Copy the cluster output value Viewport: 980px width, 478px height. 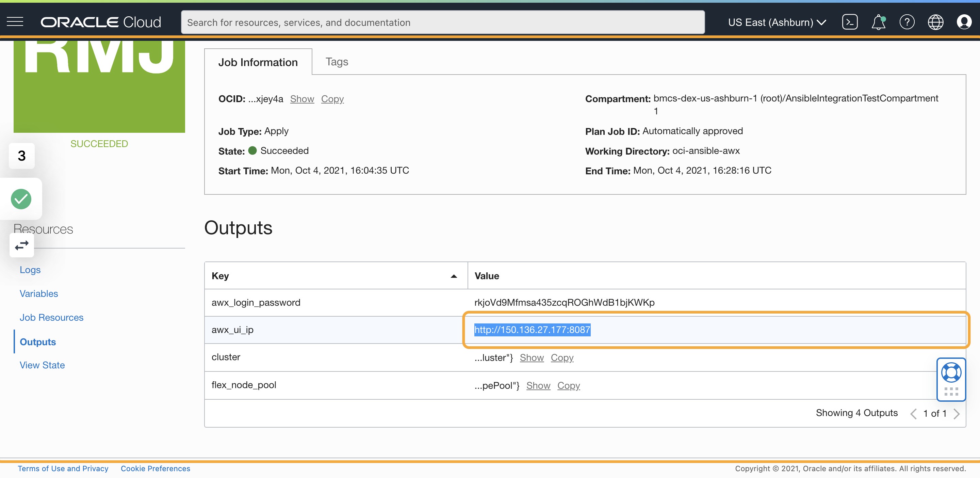click(562, 358)
